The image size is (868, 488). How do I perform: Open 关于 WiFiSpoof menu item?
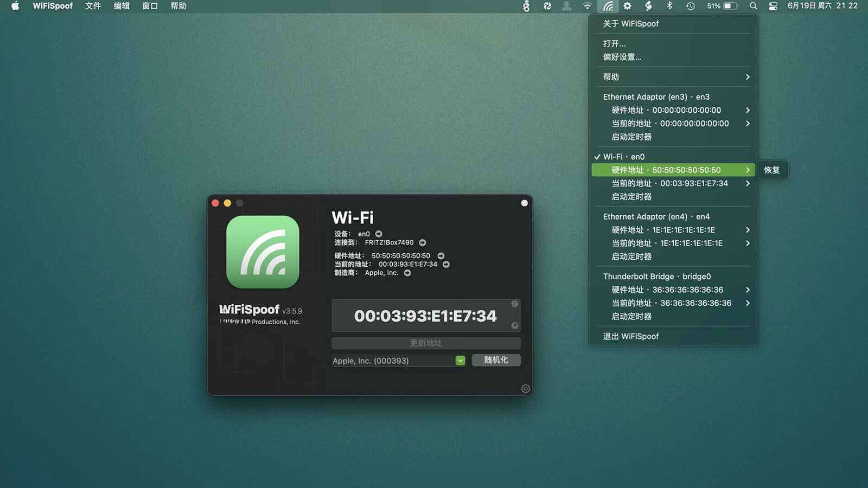673,24
